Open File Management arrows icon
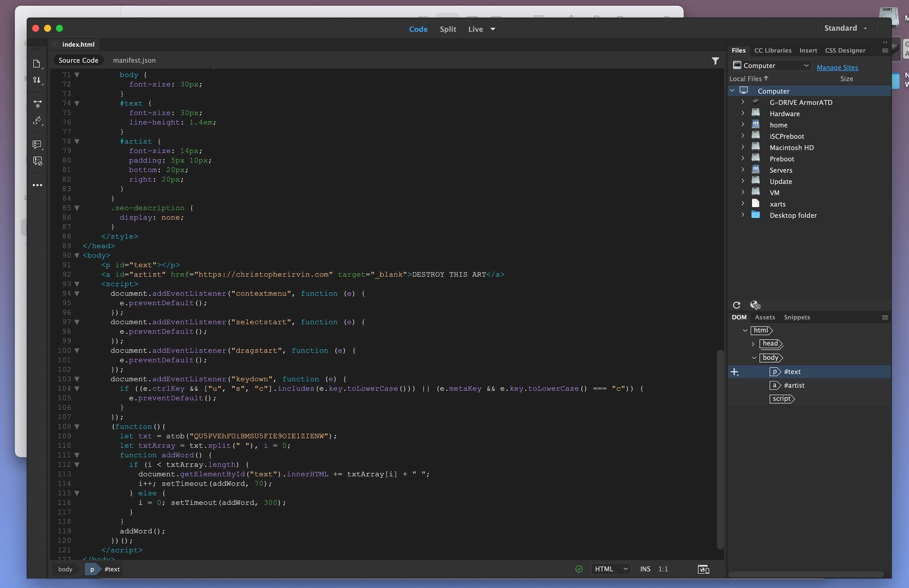This screenshot has height=588, width=909. coord(37,80)
